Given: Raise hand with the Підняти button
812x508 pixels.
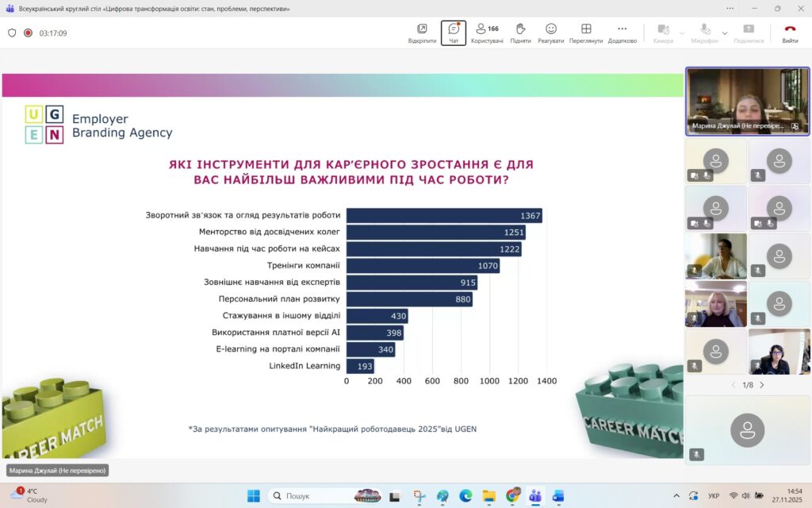Looking at the screenshot, I should tap(520, 33).
